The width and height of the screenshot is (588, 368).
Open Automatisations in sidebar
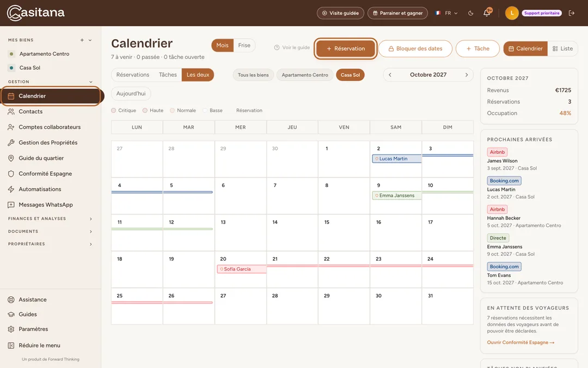point(51,189)
